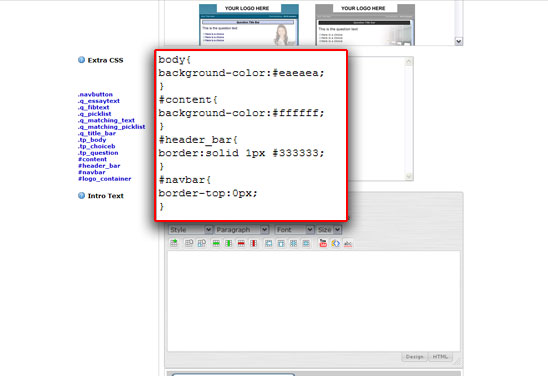Screen dimensions: 548x376
Task: Click the first blue table cell icon, left of merge cells
Action: (x=268, y=243)
